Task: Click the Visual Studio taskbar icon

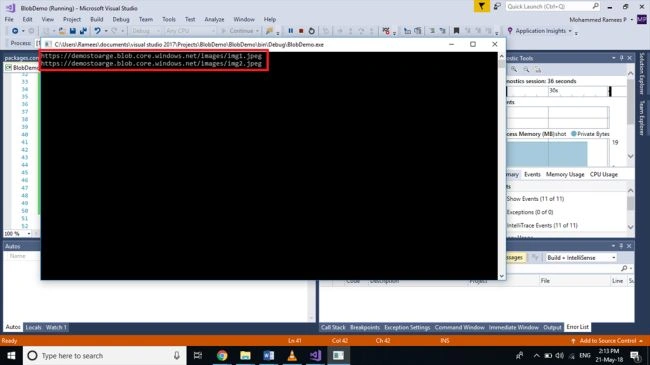Action: (x=315, y=355)
